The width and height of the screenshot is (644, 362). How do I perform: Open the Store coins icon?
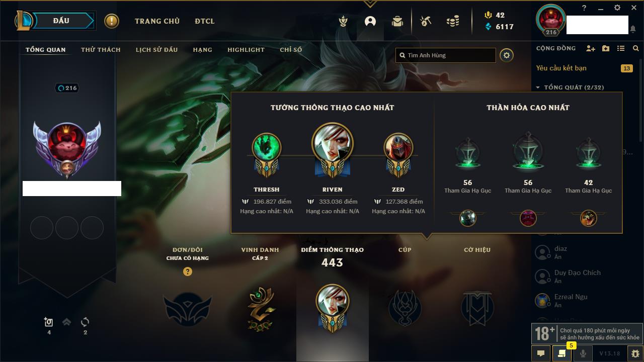[453, 21]
